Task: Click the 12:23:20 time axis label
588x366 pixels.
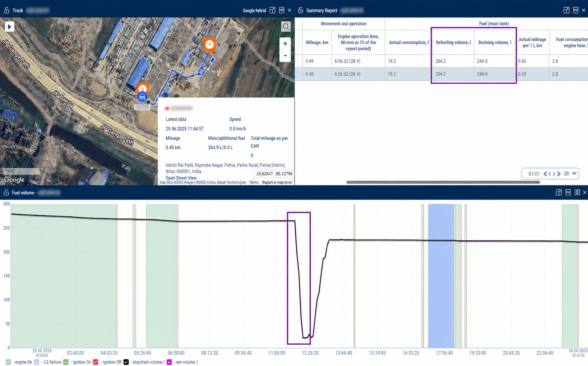Action: [x=310, y=353]
